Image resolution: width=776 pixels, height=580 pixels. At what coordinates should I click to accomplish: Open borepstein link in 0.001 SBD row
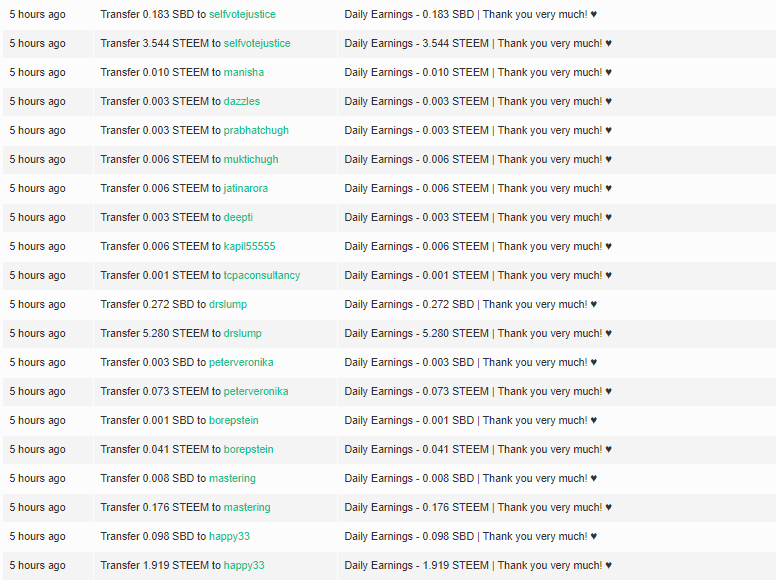234,420
